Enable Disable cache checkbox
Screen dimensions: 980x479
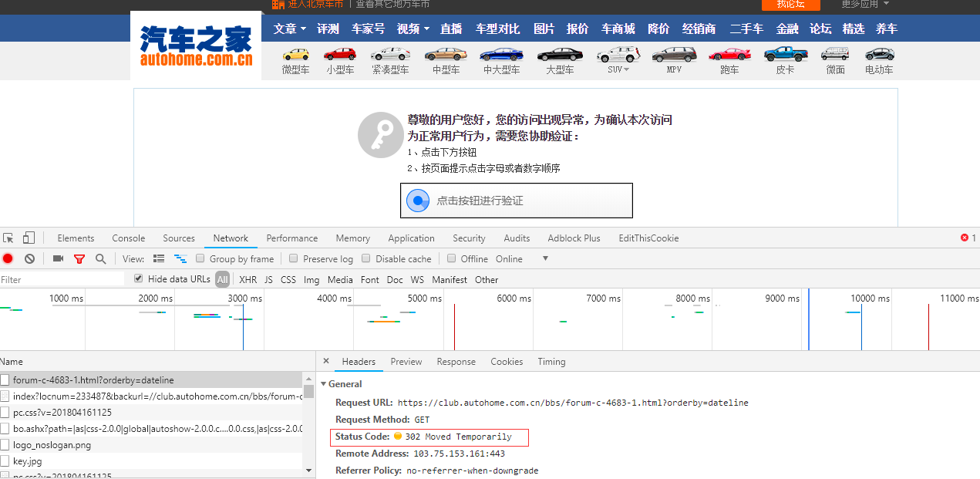(366, 258)
